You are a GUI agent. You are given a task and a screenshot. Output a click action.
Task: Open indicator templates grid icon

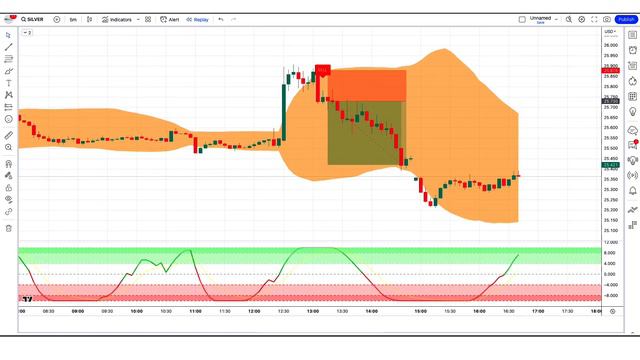[x=148, y=20]
